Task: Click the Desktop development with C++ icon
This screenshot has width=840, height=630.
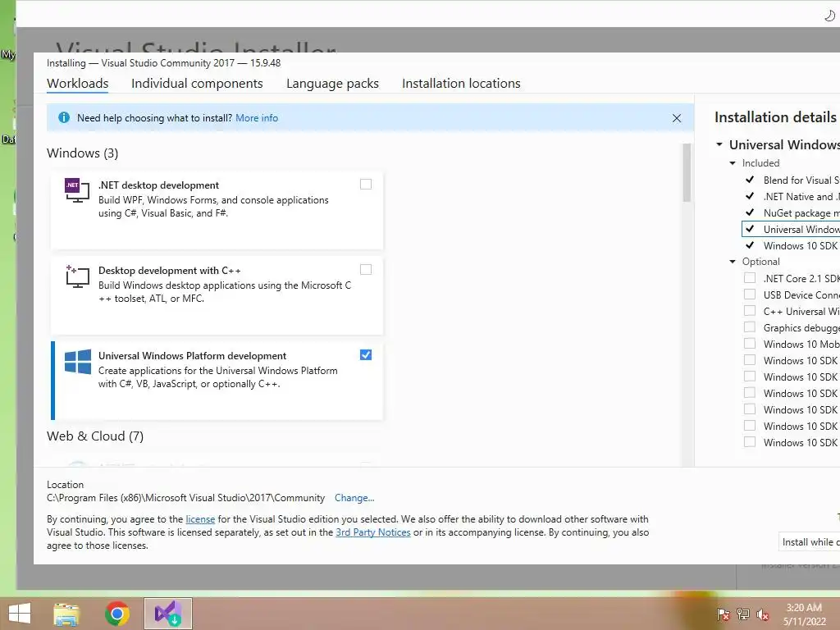Action: pos(77,276)
